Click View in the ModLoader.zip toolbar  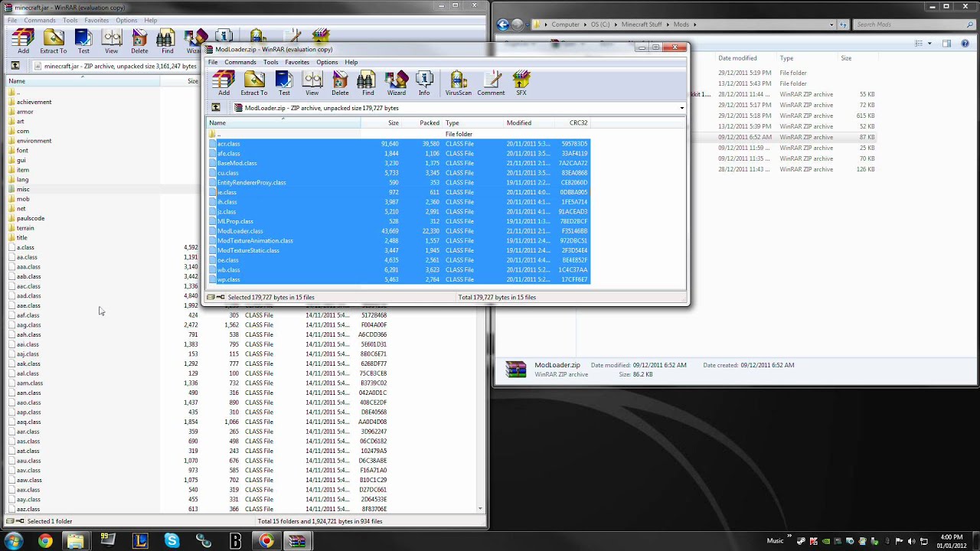312,83
